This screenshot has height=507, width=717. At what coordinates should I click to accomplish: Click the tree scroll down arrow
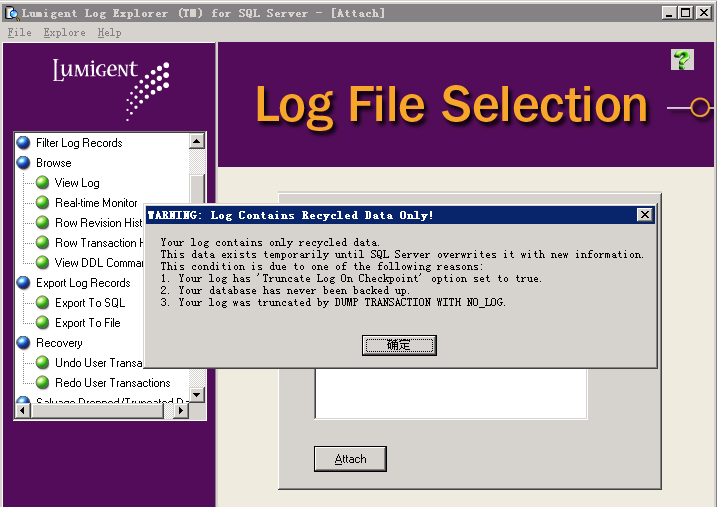[197, 395]
